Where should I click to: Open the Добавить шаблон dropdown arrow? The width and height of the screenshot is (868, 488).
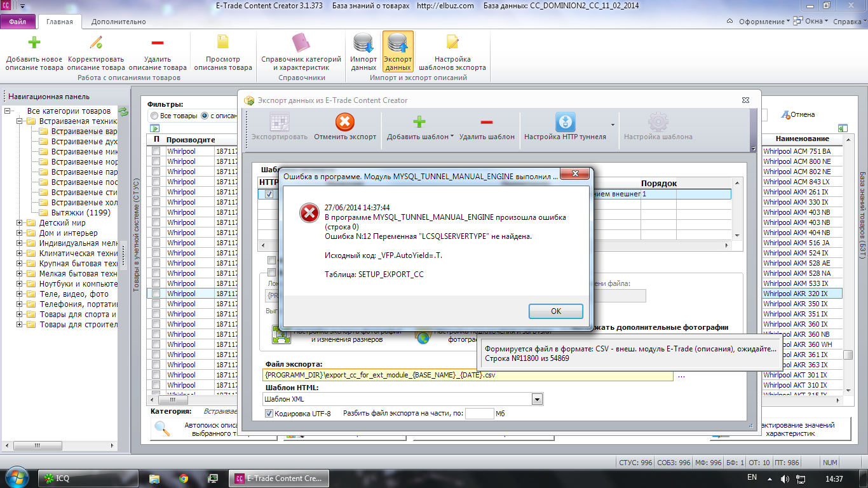tap(452, 137)
